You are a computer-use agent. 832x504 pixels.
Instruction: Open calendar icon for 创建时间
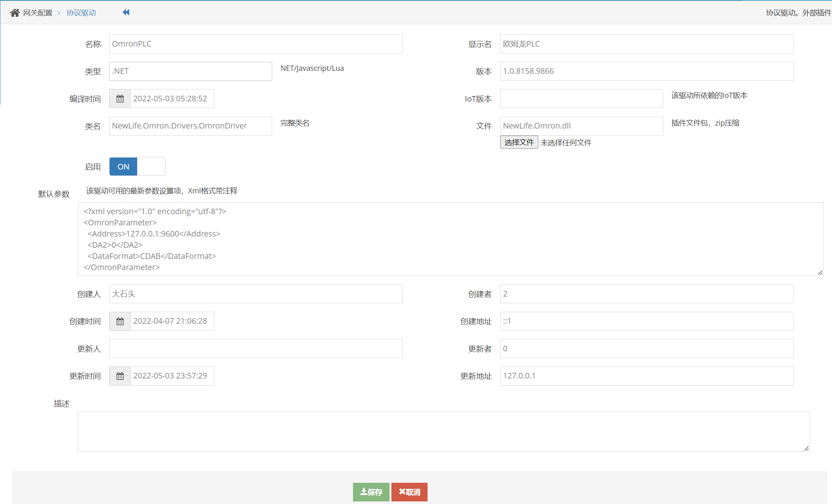(120, 321)
